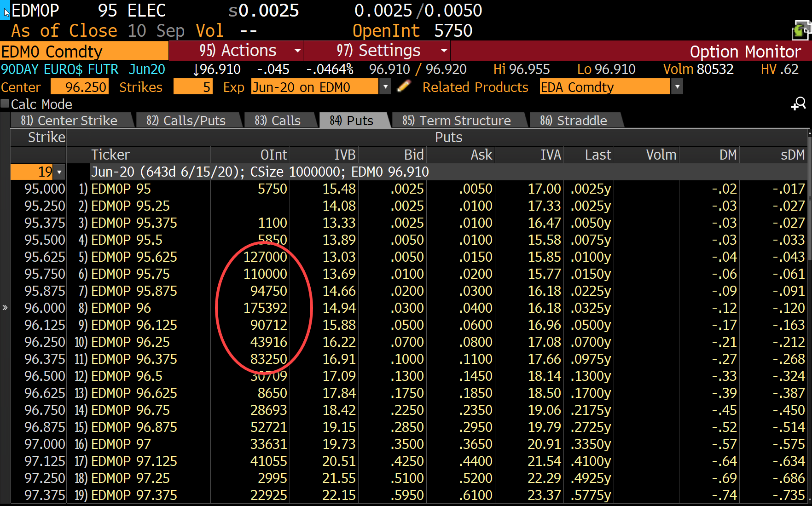Click open interest value 110000
The width and height of the screenshot is (812, 506).
click(265, 274)
